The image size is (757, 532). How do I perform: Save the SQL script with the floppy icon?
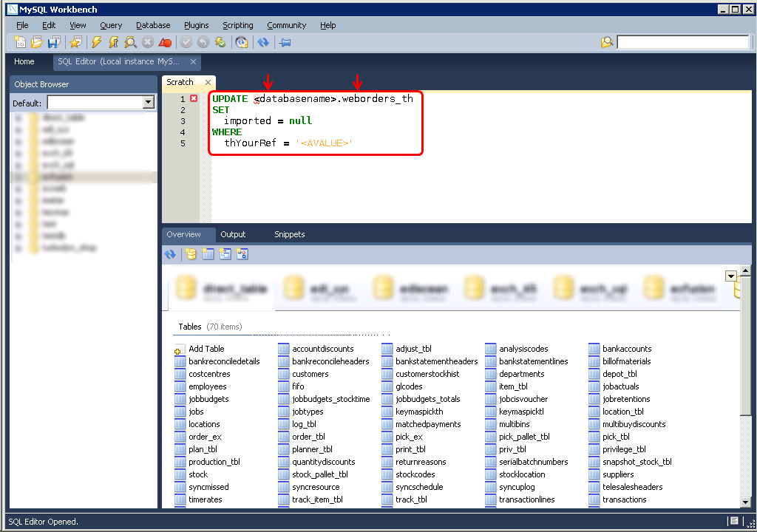(x=53, y=42)
